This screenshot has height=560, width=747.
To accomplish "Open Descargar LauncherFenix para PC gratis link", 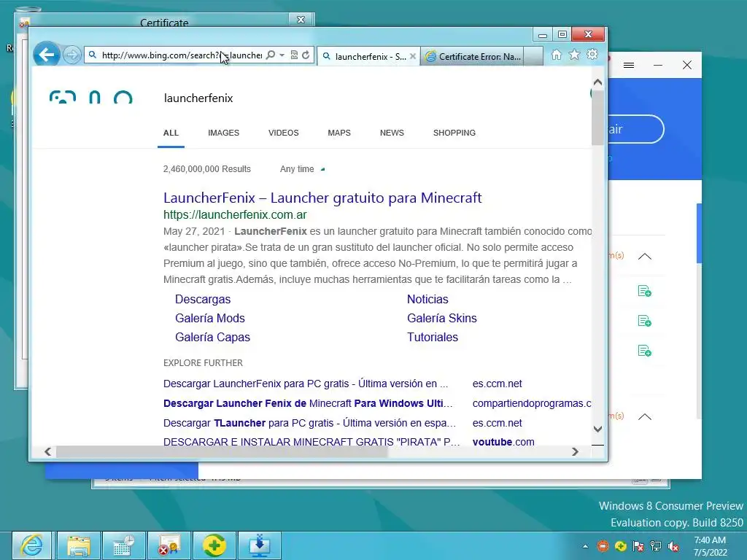I will (x=306, y=384).
